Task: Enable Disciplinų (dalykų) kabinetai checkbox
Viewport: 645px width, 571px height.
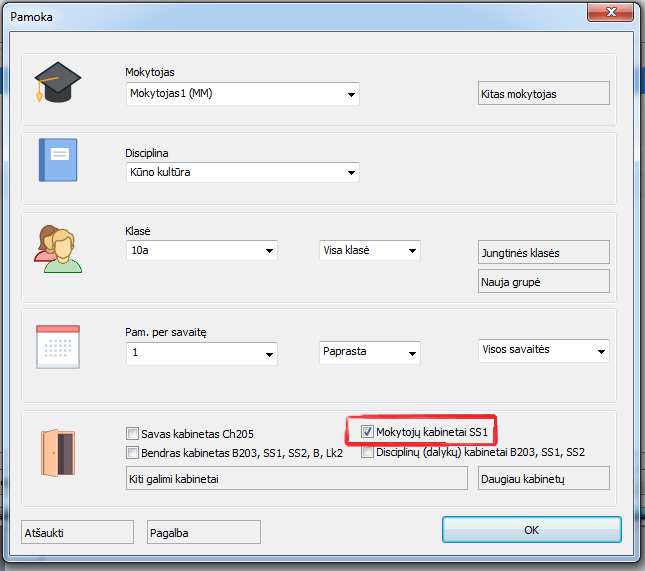Action: coord(368,452)
